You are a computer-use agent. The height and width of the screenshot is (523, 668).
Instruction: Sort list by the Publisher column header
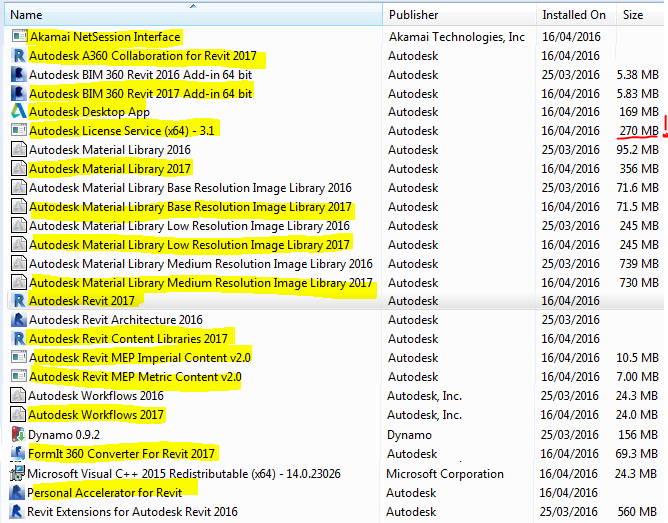click(459, 15)
